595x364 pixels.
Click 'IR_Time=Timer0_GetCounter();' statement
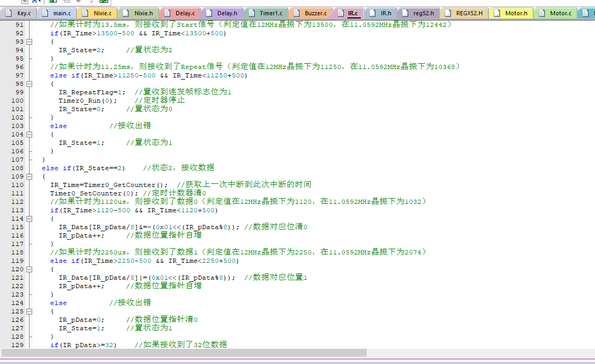(x=109, y=185)
